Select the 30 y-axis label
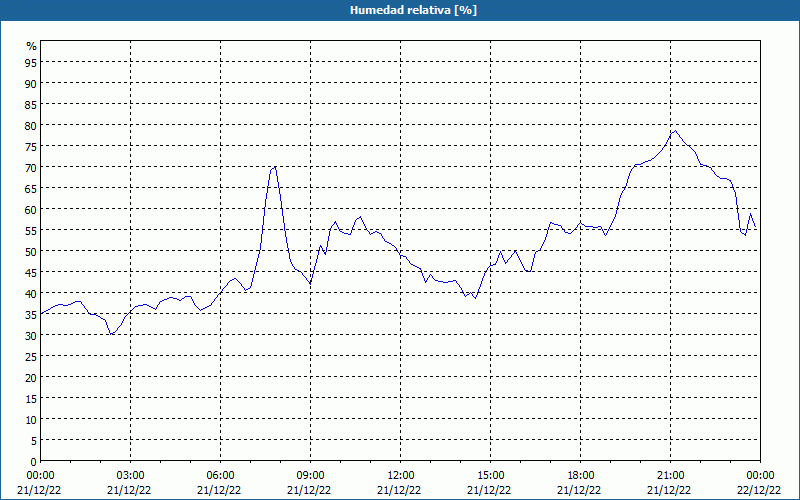The image size is (800, 500). click(31, 335)
